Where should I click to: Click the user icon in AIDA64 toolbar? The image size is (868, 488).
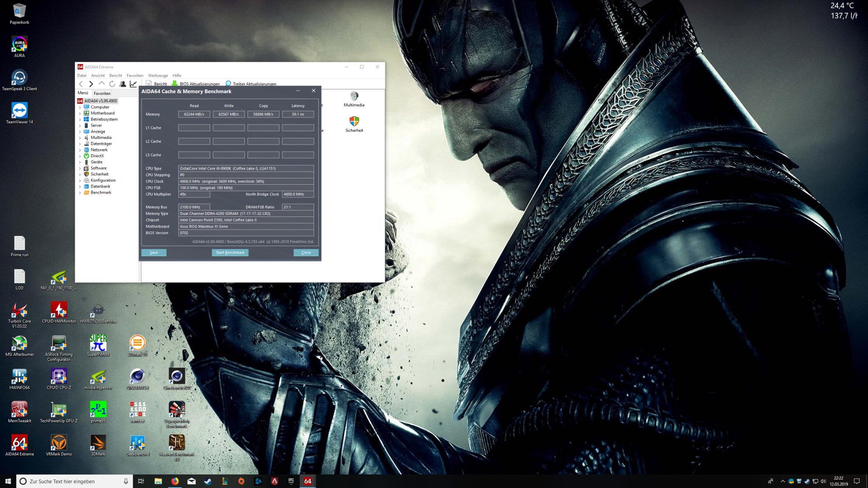[x=122, y=84]
